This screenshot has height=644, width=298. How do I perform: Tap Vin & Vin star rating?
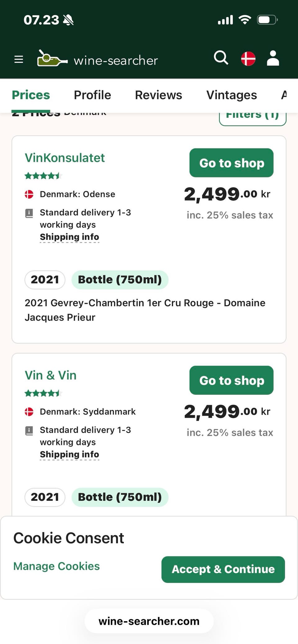43,394
